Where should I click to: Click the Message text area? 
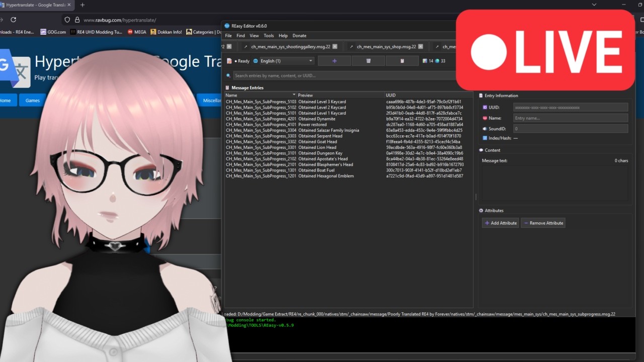pyautogui.click(x=555, y=184)
